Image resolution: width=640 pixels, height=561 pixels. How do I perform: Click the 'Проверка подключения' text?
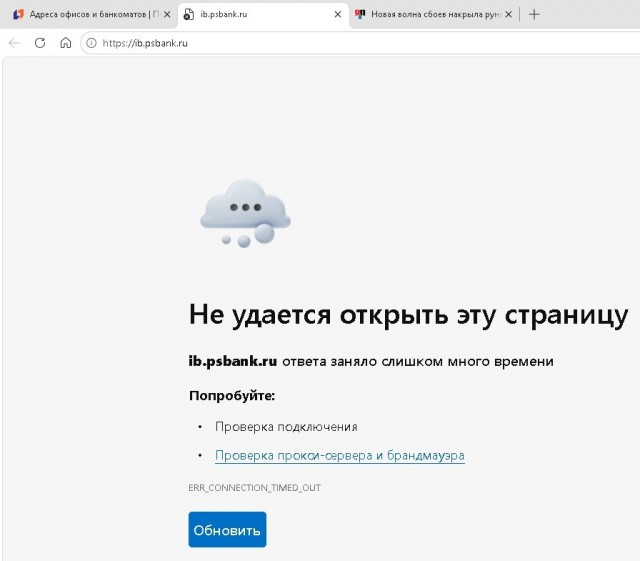click(286, 427)
